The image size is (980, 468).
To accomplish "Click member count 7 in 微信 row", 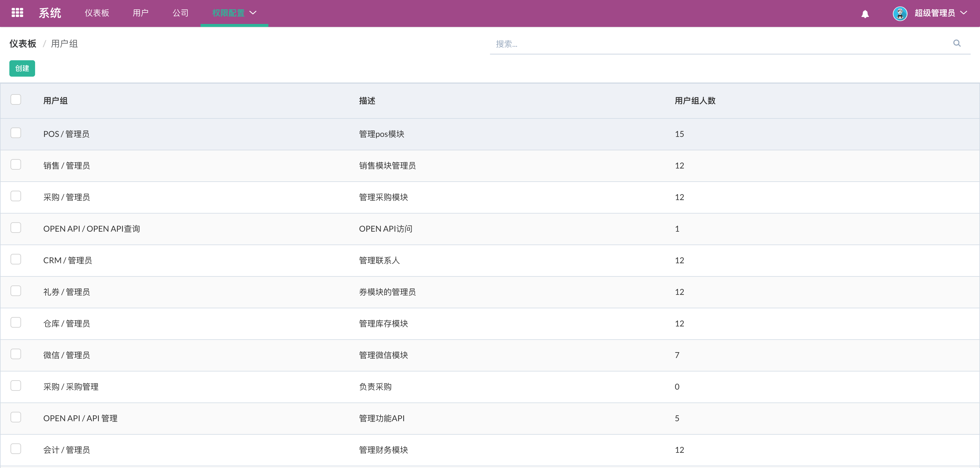I will (x=677, y=355).
